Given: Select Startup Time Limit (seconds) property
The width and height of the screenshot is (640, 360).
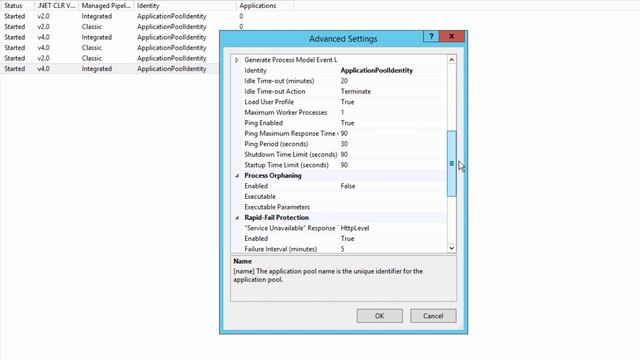Looking at the screenshot, I should [287, 165].
